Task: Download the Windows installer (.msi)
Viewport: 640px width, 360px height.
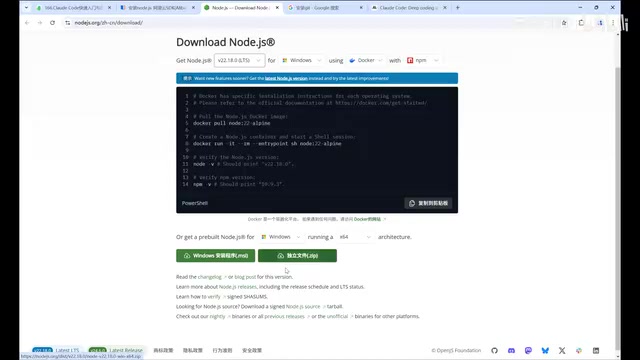Action: point(216,256)
